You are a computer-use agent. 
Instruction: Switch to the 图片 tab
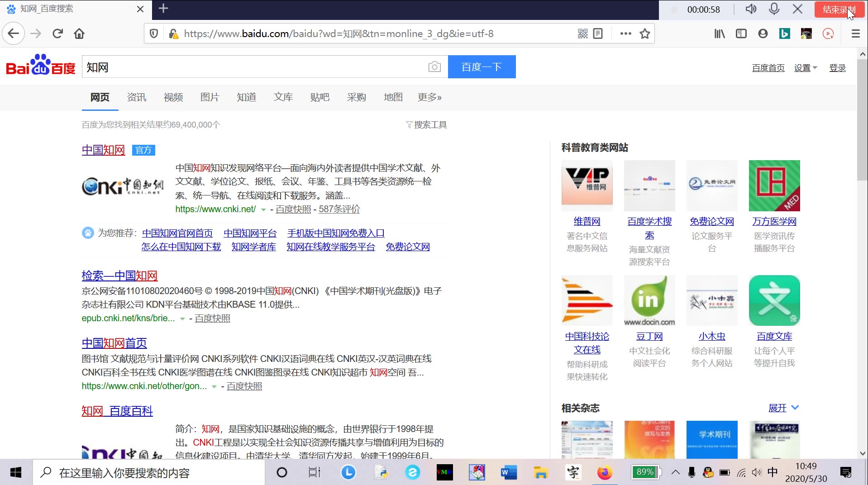coord(210,97)
